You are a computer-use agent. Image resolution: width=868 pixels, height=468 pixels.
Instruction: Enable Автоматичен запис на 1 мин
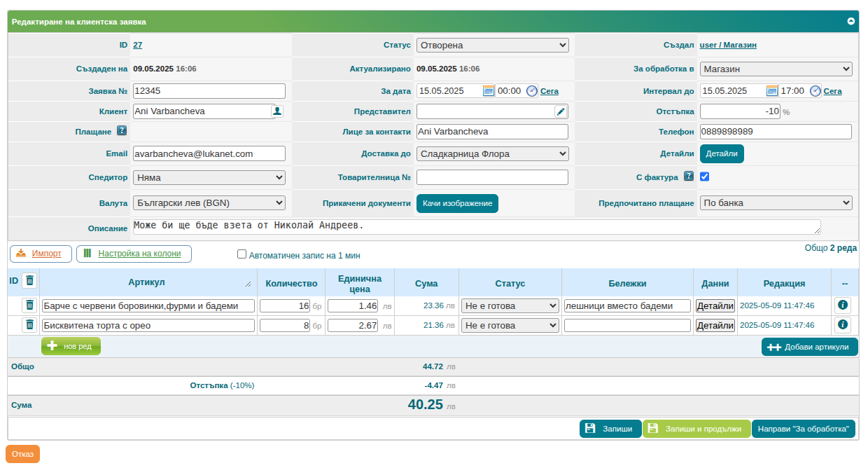click(242, 254)
